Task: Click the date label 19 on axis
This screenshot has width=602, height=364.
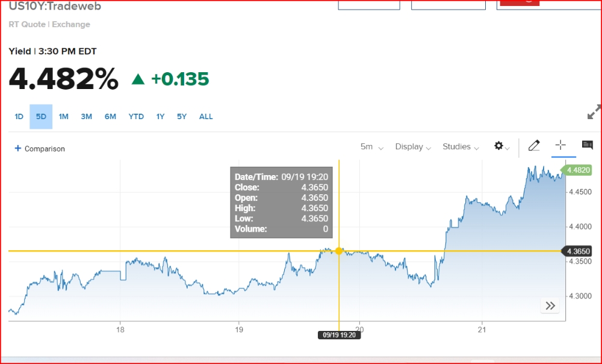Action: 239,330
